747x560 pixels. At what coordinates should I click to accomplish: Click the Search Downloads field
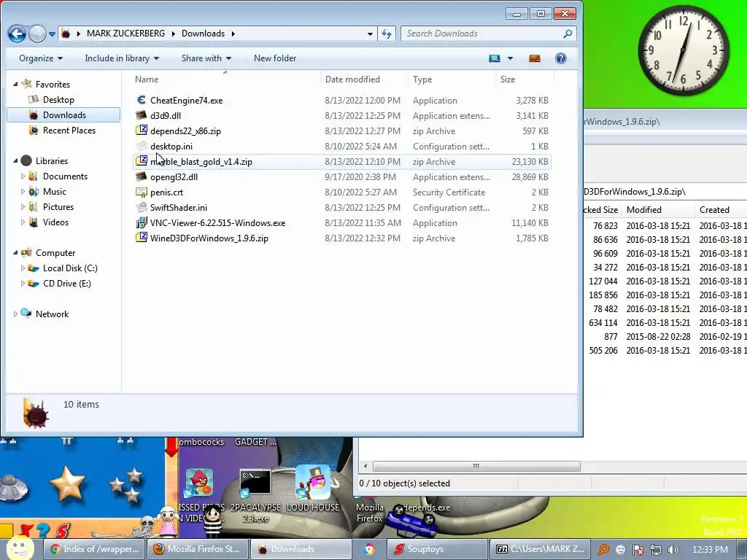[488, 34]
